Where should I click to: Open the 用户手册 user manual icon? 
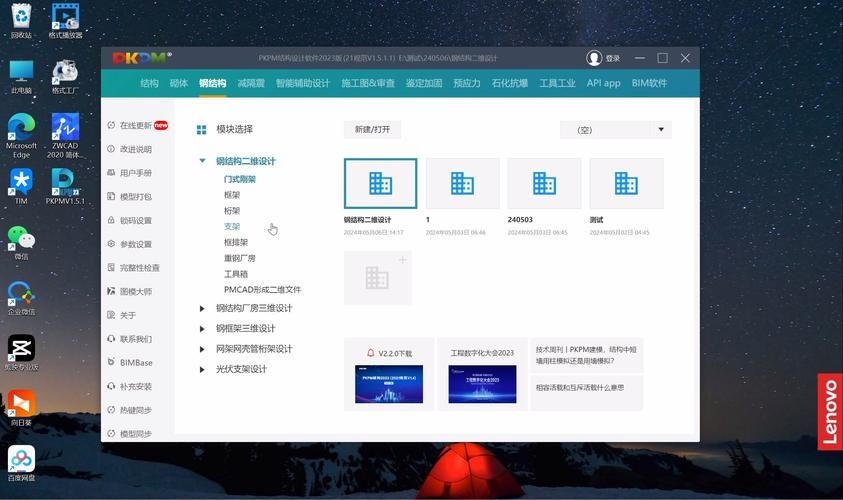[x=111, y=173]
